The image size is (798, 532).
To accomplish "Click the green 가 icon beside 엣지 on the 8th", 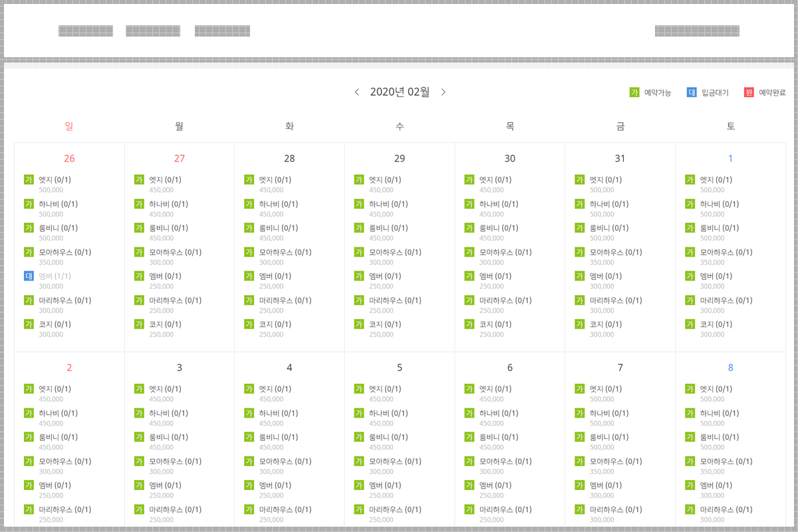I will (690, 388).
